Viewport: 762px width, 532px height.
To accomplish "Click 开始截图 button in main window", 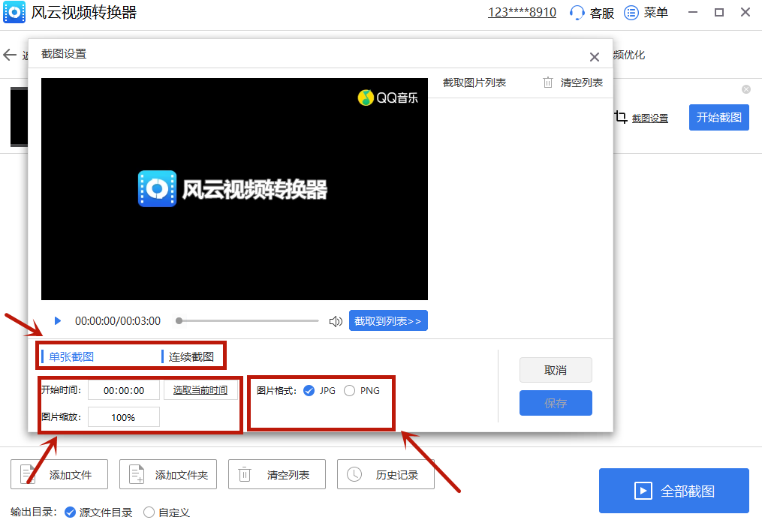I will point(718,117).
